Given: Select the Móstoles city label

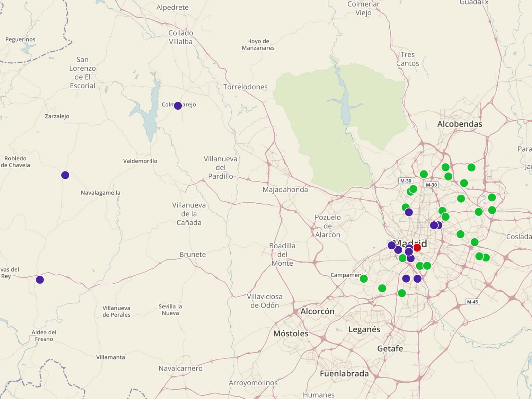Looking at the screenshot, I should (x=291, y=334).
